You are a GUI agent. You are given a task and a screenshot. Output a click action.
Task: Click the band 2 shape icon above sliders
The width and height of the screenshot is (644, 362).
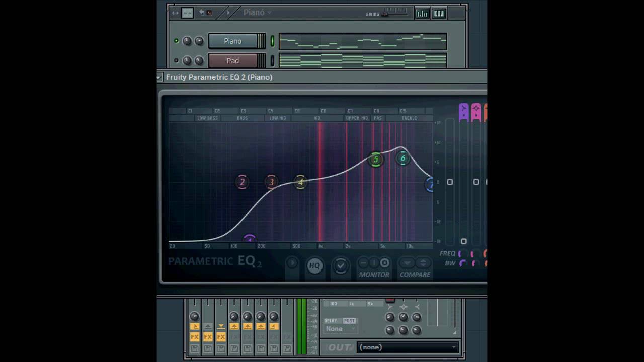coord(476,112)
